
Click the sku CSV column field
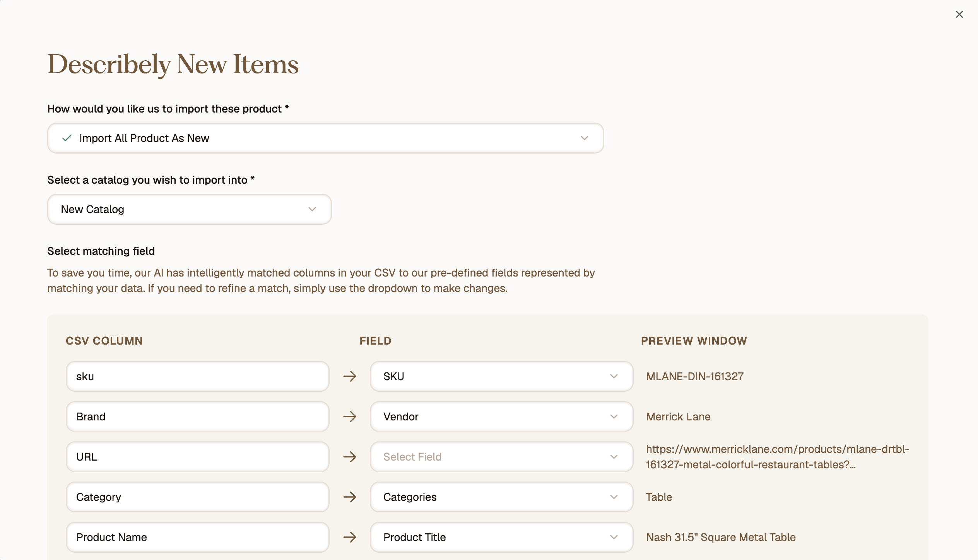click(197, 376)
